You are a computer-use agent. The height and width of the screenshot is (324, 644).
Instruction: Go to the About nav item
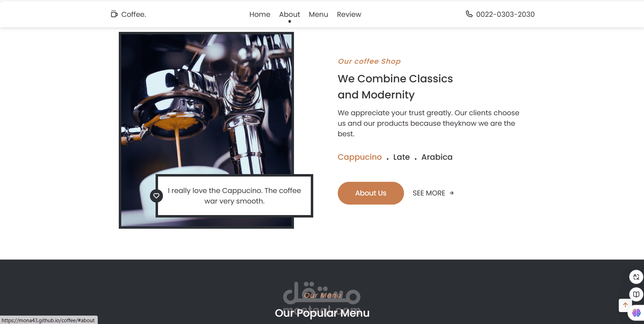click(x=289, y=14)
